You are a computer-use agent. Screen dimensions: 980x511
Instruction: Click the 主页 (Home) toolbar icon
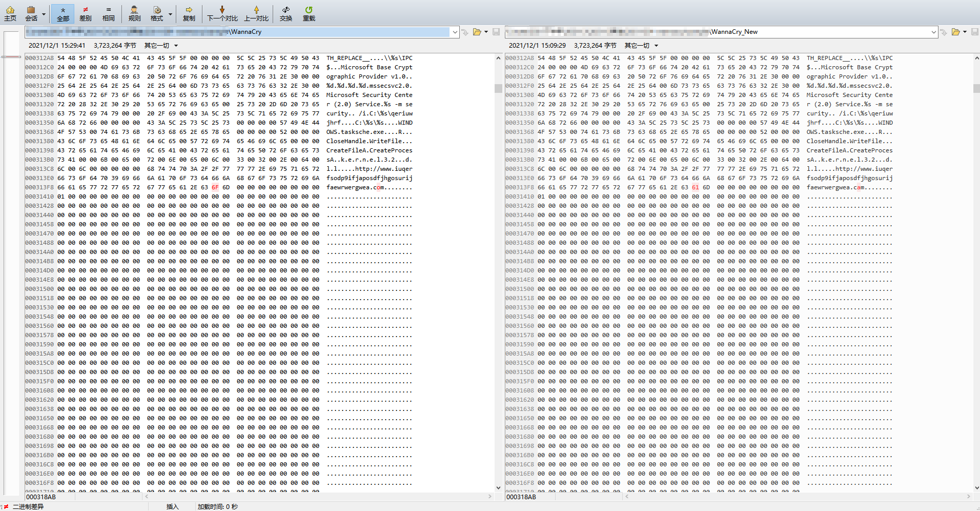point(10,13)
